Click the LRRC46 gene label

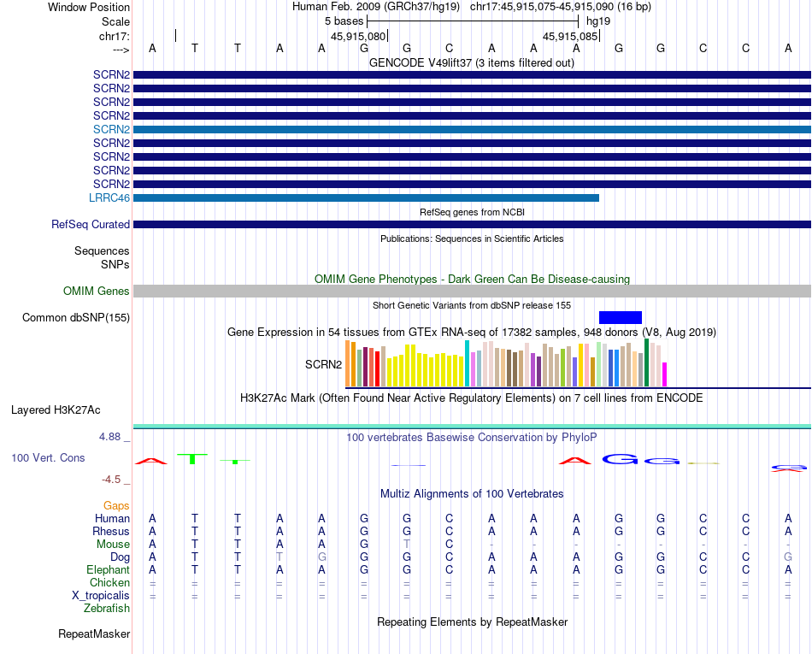[109, 197]
